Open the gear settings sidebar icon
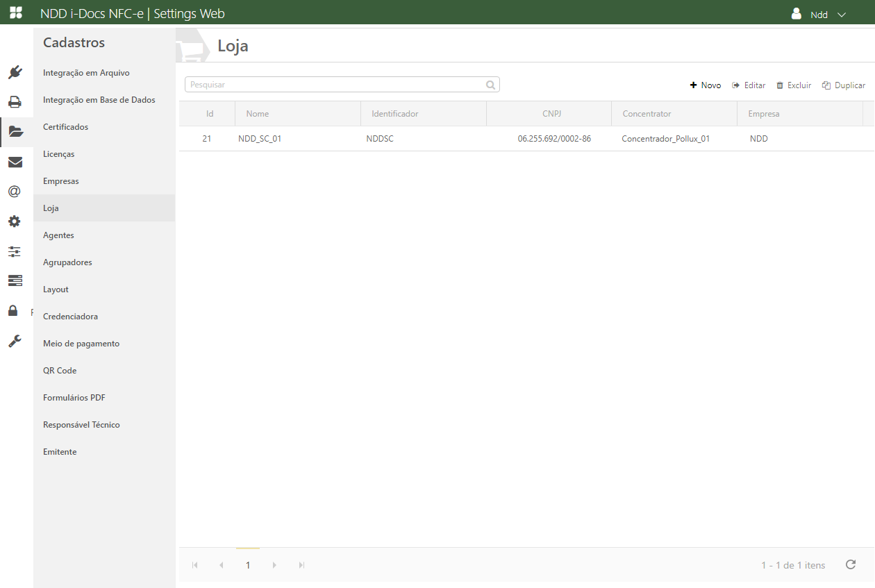 point(15,221)
